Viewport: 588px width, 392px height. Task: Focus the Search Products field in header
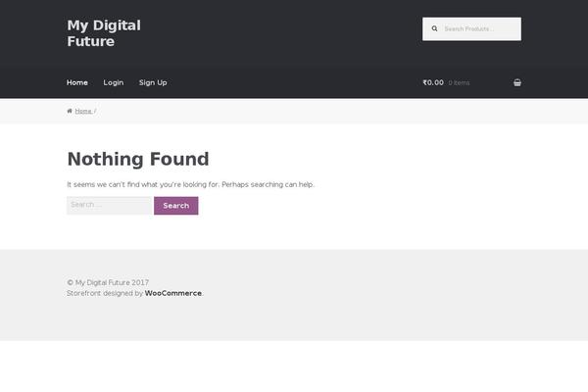[x=478, y=29]
